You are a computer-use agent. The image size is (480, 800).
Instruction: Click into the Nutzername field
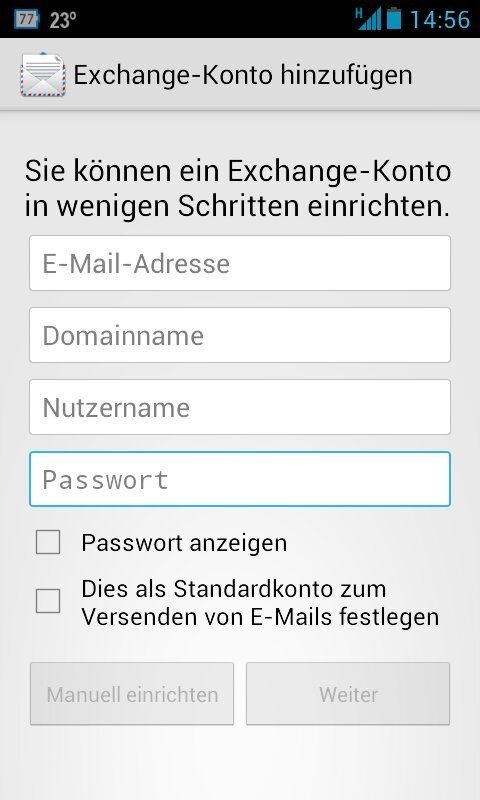[240, 407]
